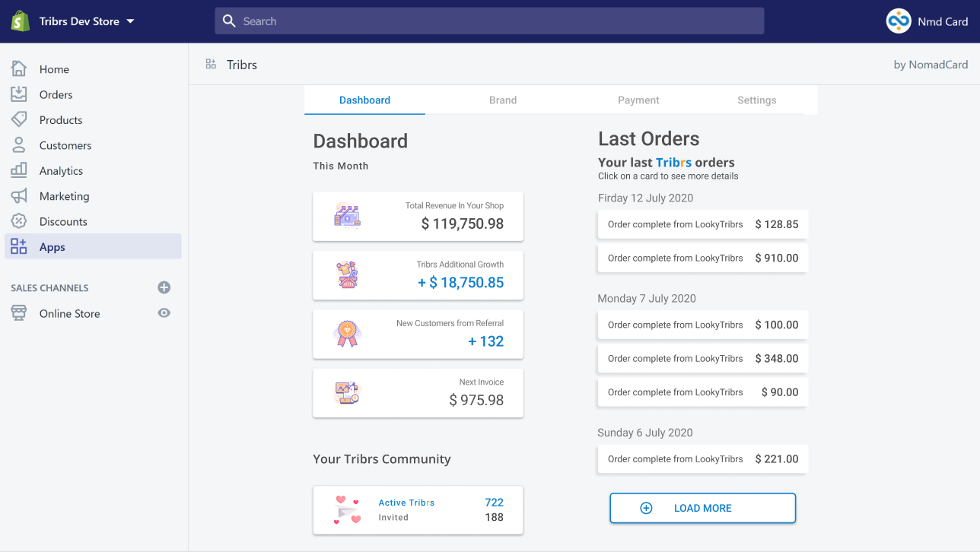Click the Invited 188 count
This screenshot has width=980, height=552.
(494, 517)
